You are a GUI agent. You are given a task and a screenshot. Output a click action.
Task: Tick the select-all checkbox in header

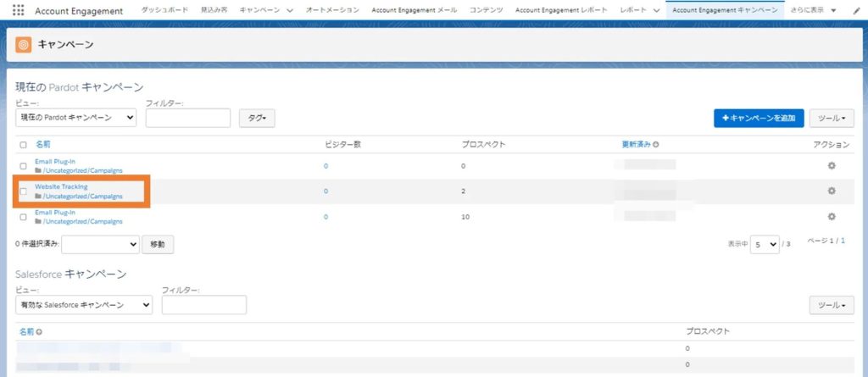click(x=23, y=145)
